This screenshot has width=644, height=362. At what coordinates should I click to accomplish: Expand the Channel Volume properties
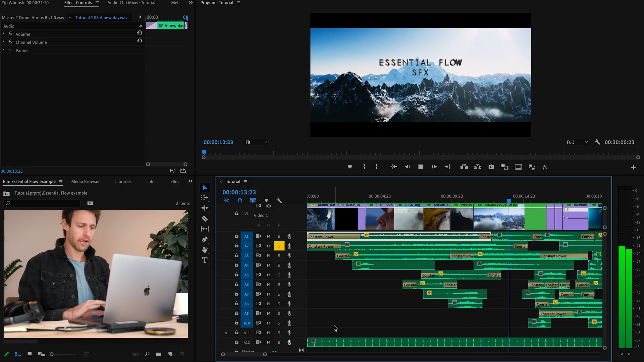[x=4, y=42]
